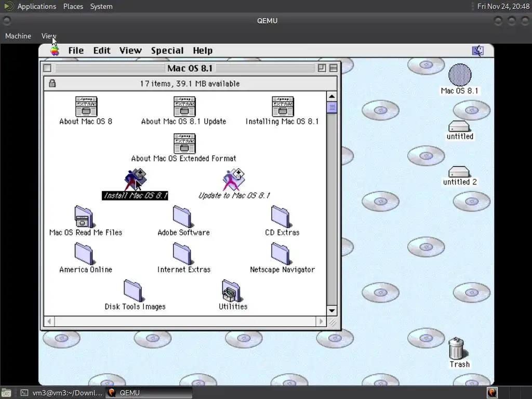Select the Internet Extras folder
This screenshot has height=399, width=532.
tap(182, 254)
